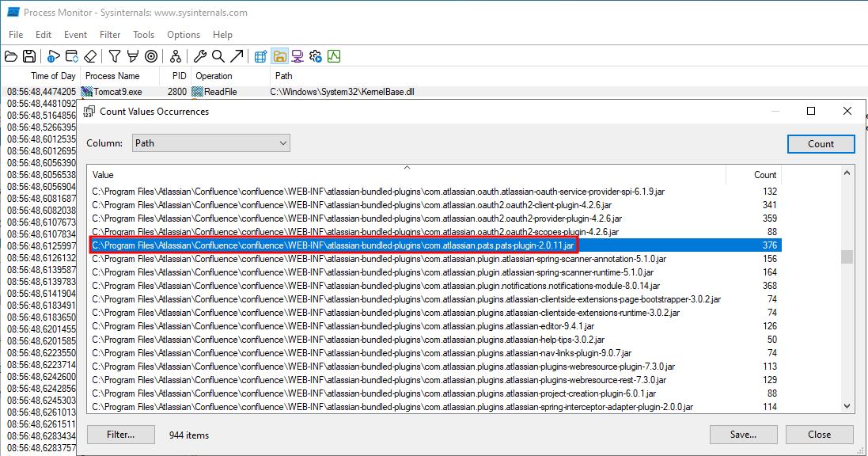Click the target Include Process icon
This screenshot has height=456, width=868.
click(x=151, y=56)
